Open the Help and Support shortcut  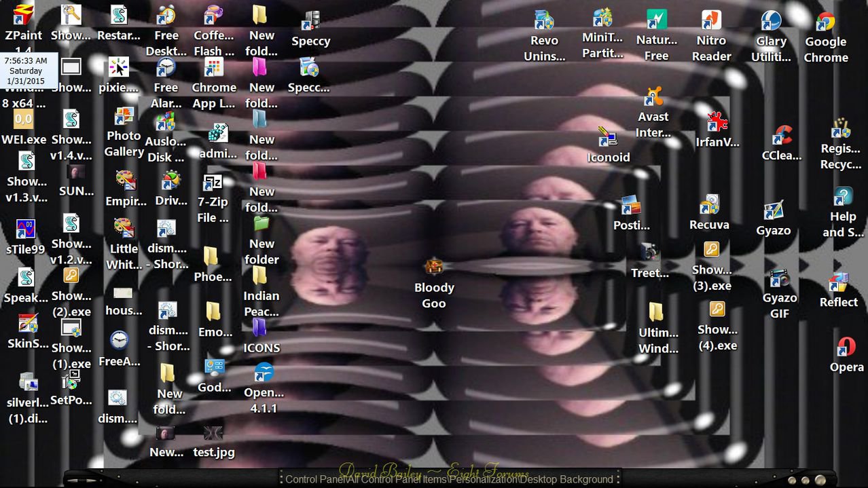(x=843, y=198)
